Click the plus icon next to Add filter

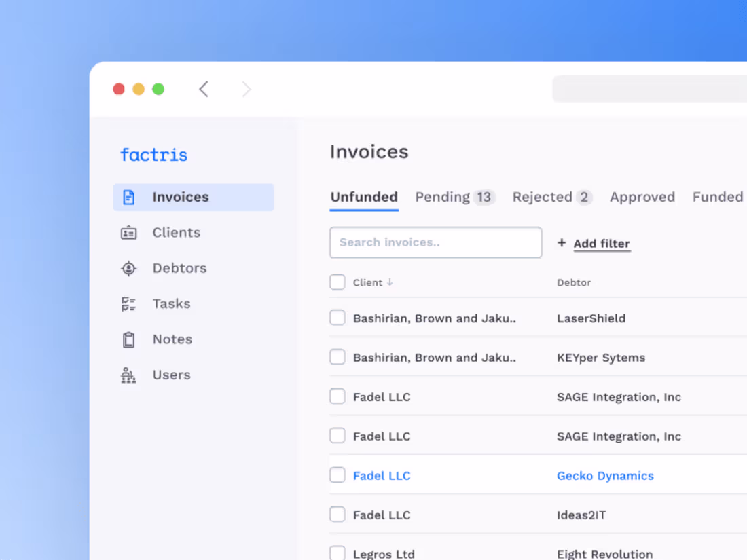point(562,243)
